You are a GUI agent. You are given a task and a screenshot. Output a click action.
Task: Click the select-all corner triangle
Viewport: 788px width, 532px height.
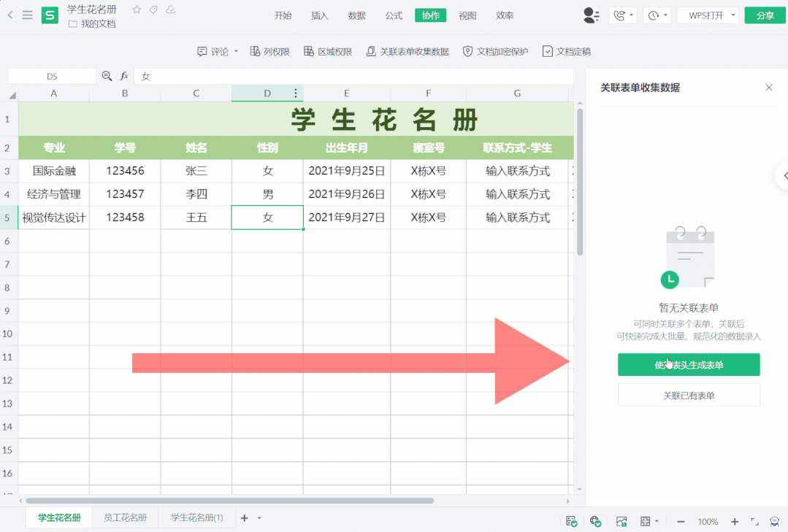click(12, 94)
